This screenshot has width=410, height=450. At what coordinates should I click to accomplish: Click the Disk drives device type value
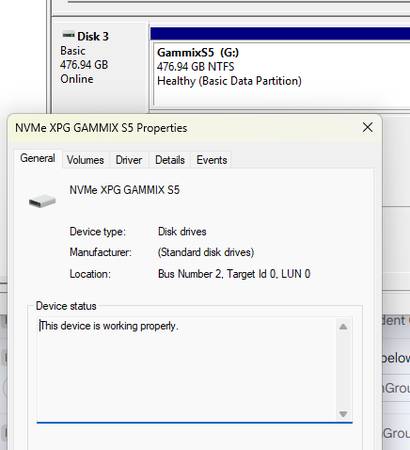click(182, 231)
